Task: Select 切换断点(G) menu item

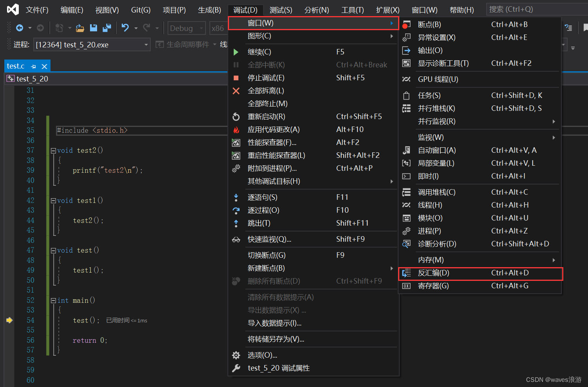Action: 313,255
